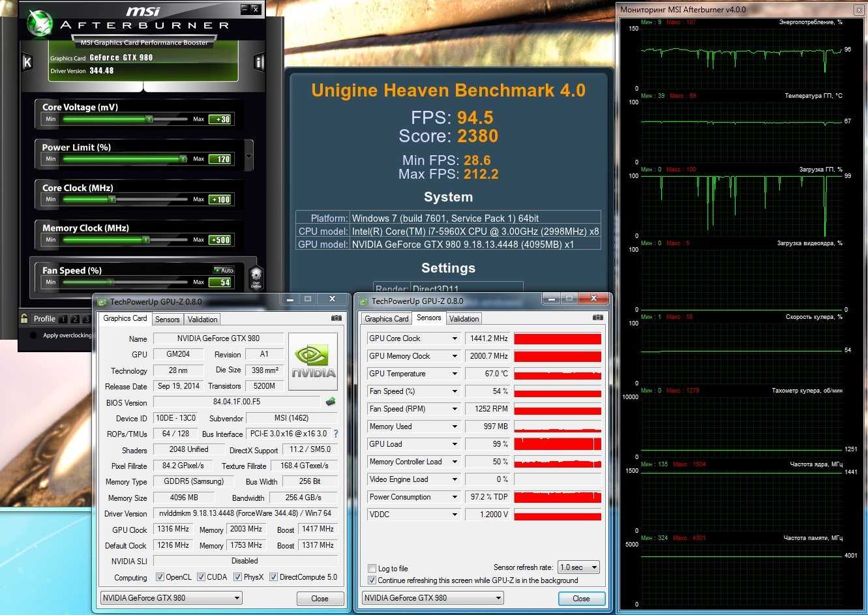Click the Power Limit slider handle
Viewport: 868px width, 615px height.
click(x=183, y=158)
